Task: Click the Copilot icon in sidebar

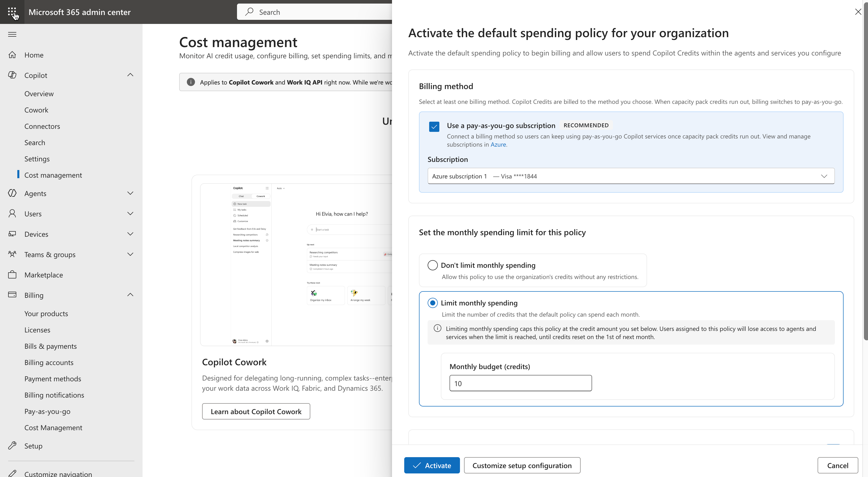Action: [12, 75]
